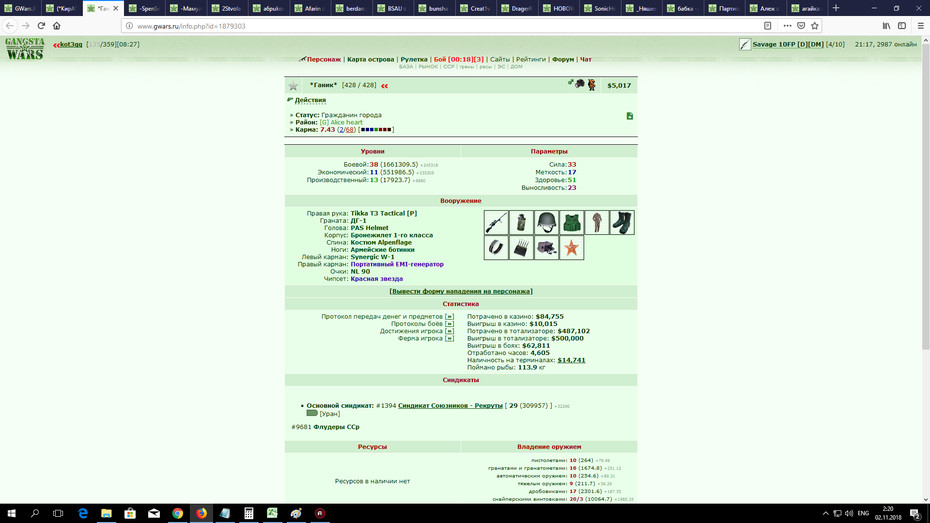The height and width of the screenshot is (523, 930).
Task: Open the Персонаж menu item
Action: click(x=324, y=59)
